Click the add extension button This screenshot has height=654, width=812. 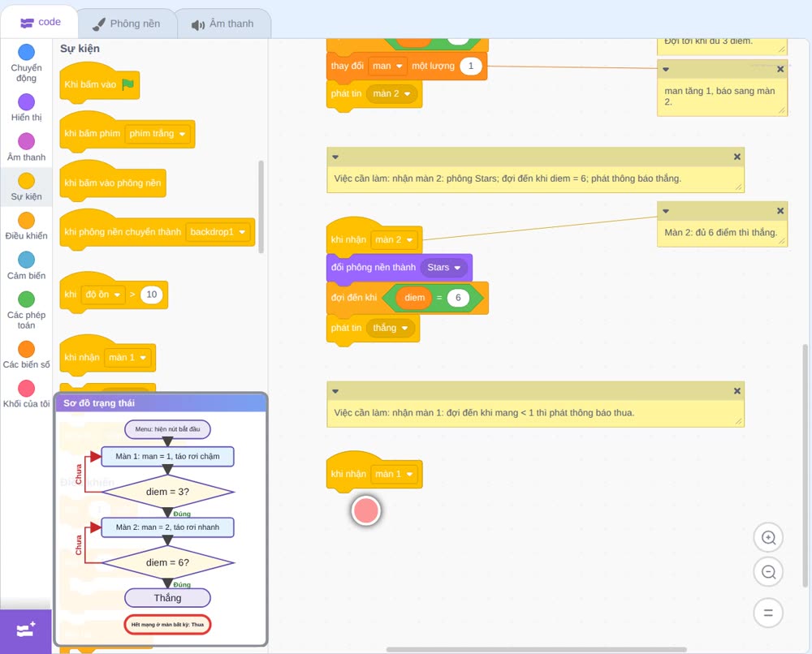[x=26, y=630]
